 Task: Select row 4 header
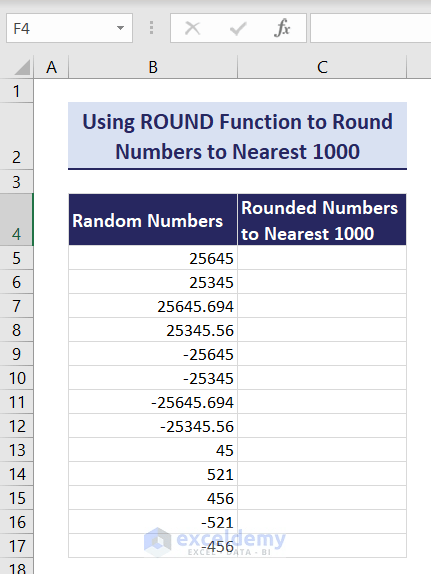pyautogui.click(x=16, y=220)
